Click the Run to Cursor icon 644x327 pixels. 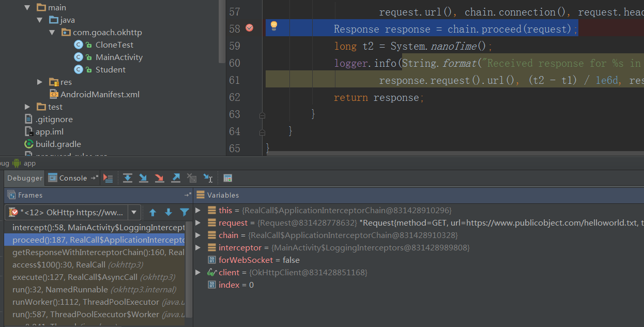tap(208, 178)
